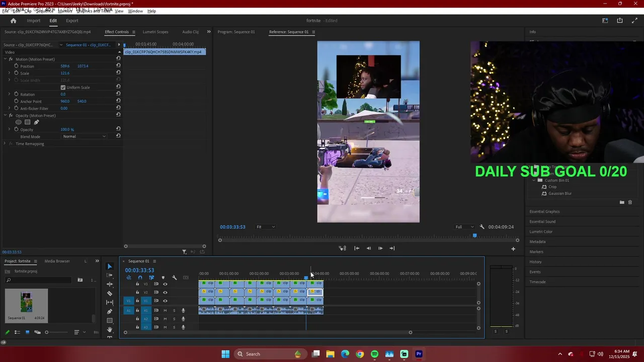Open the Blend Mode dropdown
This screenshot has width=644, height=362.
[84, 136]
